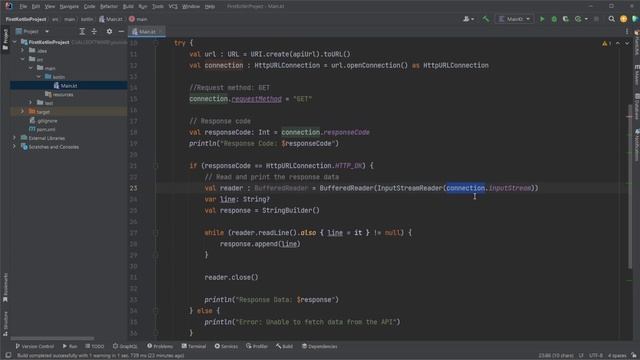Expand all in Project panel icon
This screenshot has height=360, width=640.
tap(82, 31)
